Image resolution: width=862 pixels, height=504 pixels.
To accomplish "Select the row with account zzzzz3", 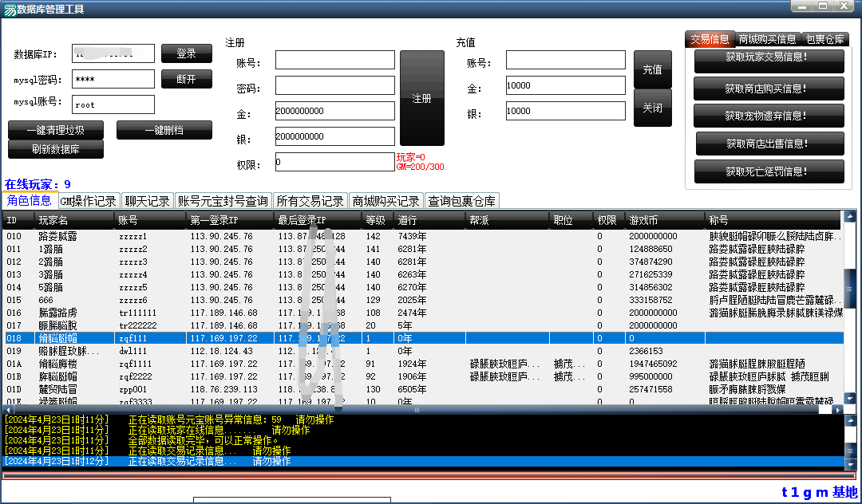I will 133,262.
